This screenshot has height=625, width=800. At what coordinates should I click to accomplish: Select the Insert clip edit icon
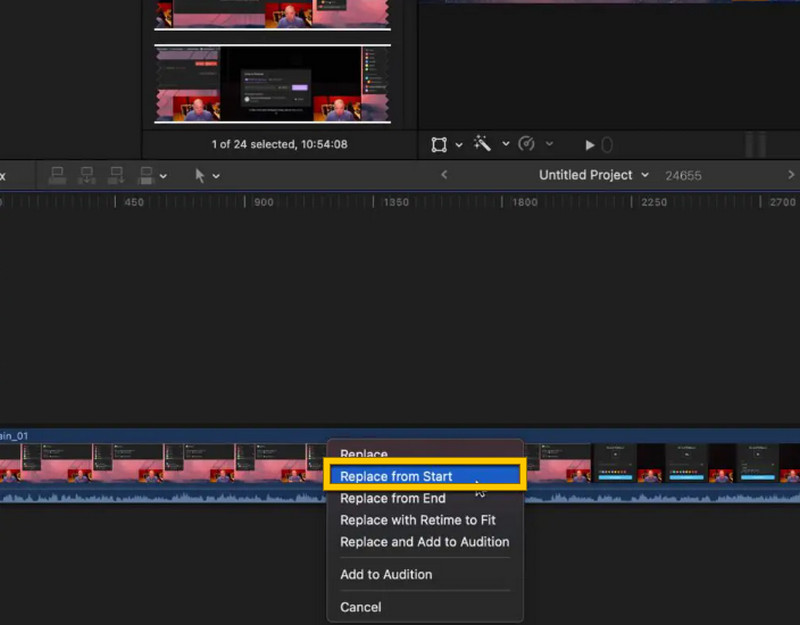pos(87,175)
